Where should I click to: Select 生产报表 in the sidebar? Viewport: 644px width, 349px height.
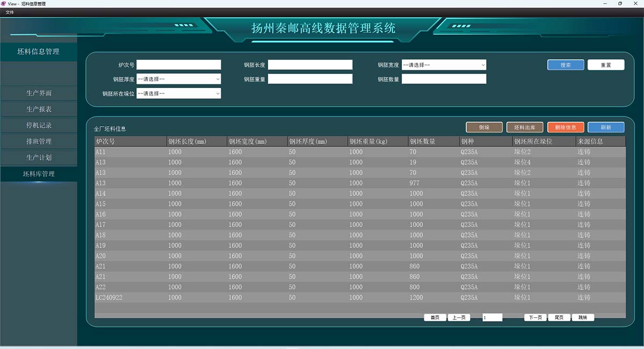click(39, 109)
